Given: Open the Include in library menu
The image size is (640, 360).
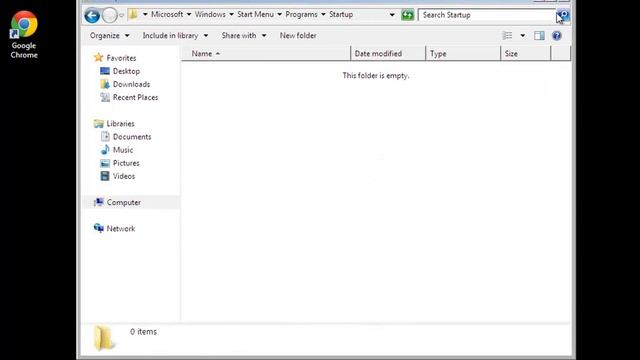Looking at the screenshot, I should 175,36.
